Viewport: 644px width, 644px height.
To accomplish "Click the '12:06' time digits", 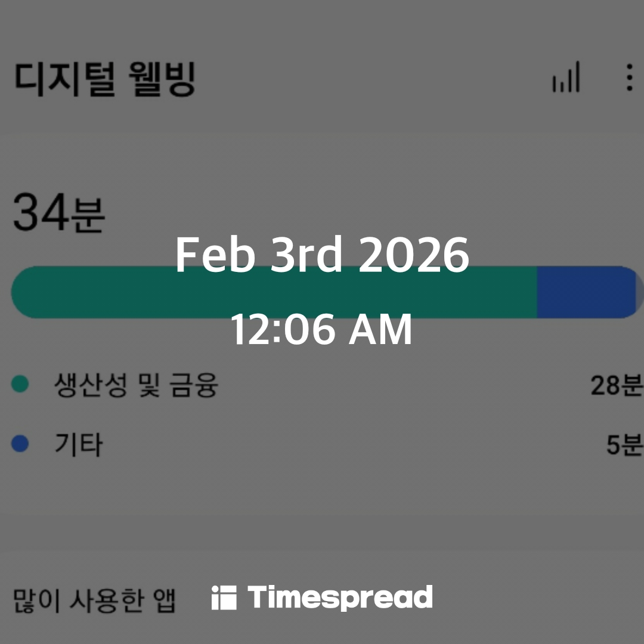I will (283, 330).
